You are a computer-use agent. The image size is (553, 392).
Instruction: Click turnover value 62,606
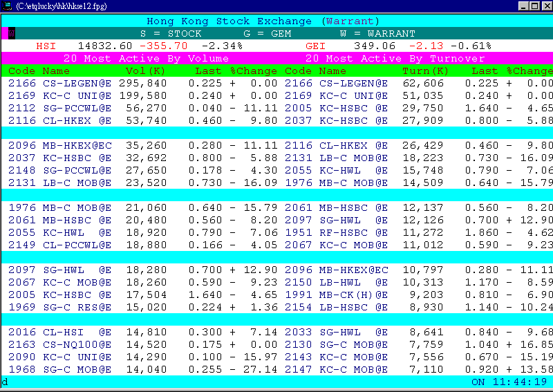422,83
